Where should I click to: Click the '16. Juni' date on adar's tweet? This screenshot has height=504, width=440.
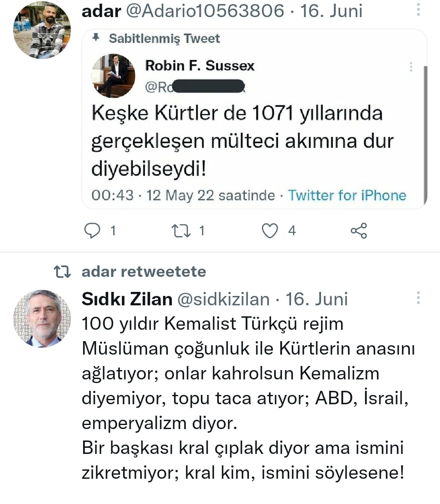[x=331, y=11]
